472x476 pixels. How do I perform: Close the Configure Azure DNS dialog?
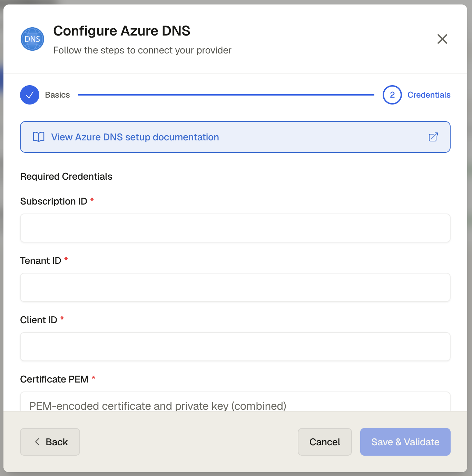pyautogui.click(x=442, y=39)
